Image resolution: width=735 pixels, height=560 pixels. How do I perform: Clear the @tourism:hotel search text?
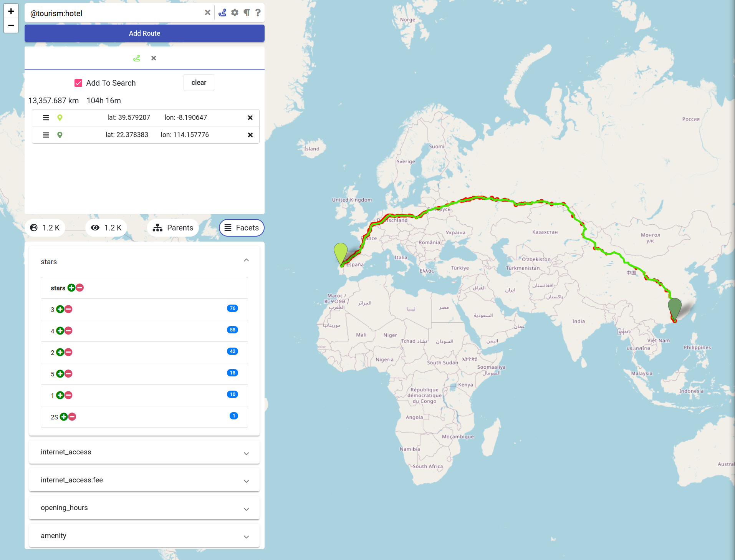[207, 13]
